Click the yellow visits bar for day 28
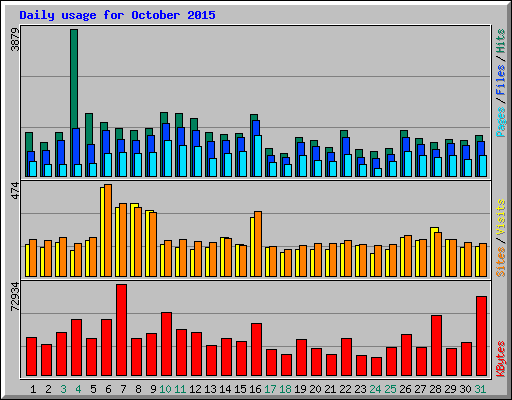Screen dimensions: 512x400 click(433, 252)
